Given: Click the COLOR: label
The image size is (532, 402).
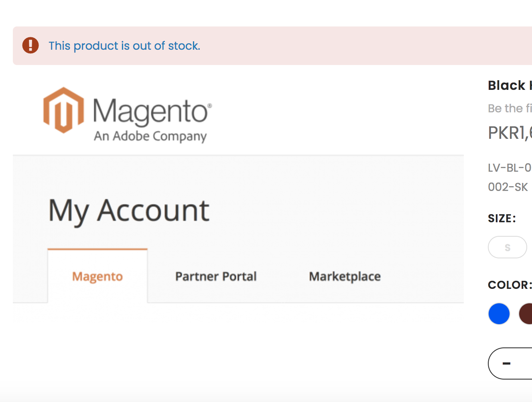Looking at the screenshot, I should 509,285.
